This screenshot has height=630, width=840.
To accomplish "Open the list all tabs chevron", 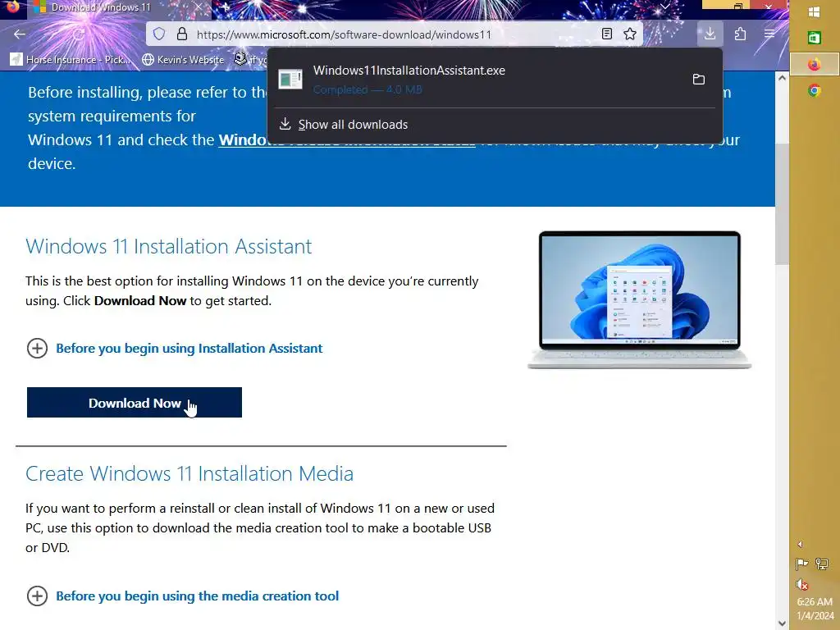I will (x=664, y=7).
